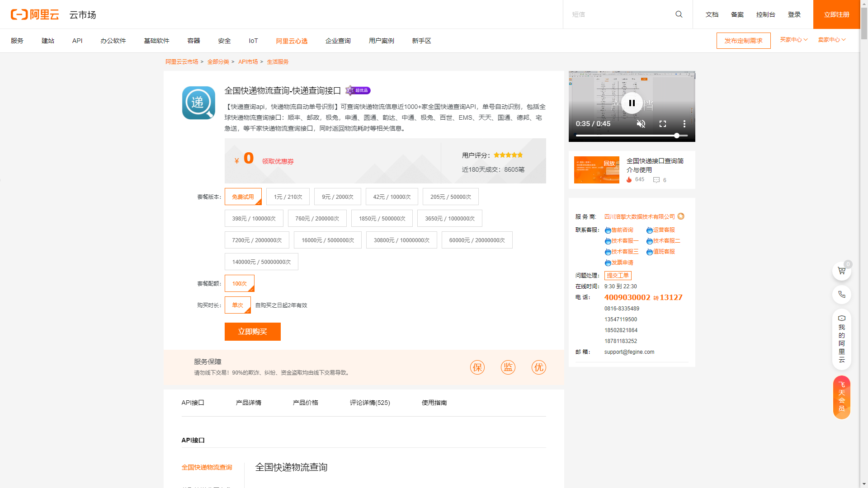Select the 9元 / 2000次 package
The image size is (868, 488).
point(338,197)
